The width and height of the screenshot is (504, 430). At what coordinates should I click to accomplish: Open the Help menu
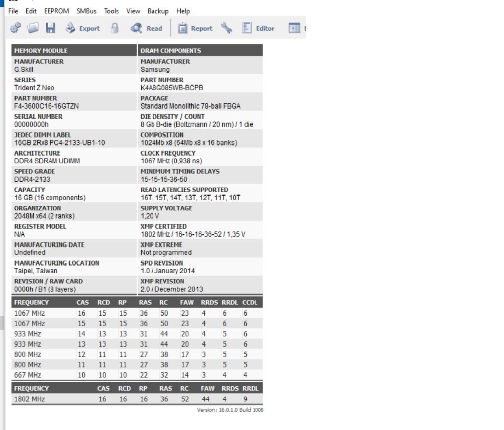[x=183, y=11]
